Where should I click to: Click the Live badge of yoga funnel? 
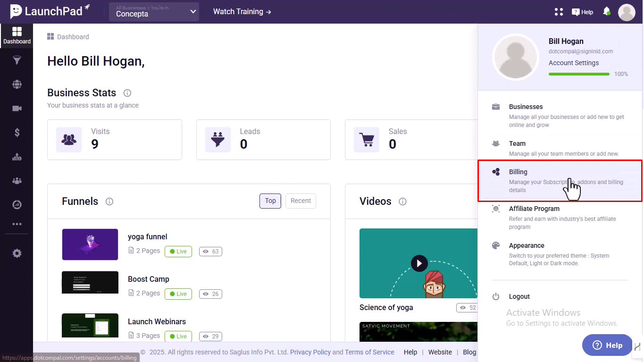[178, 252]
